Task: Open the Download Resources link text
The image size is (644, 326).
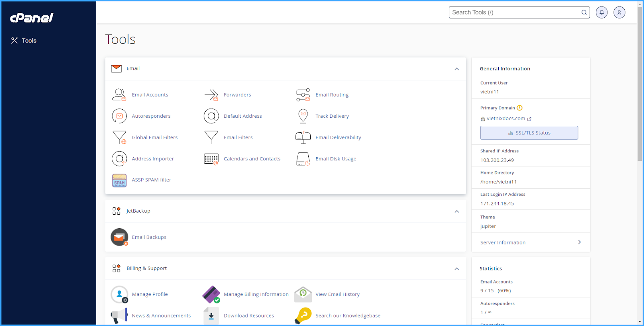Action: click(x=249, y=316)
